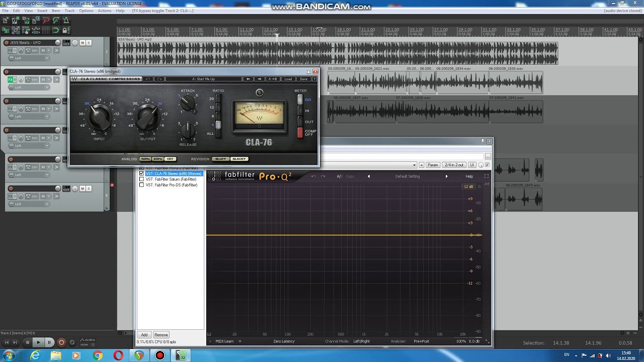This screenshot has width=644, height=362.
Task: Mute the JE55!Beatz - UFO track
Action: [83, 43]
